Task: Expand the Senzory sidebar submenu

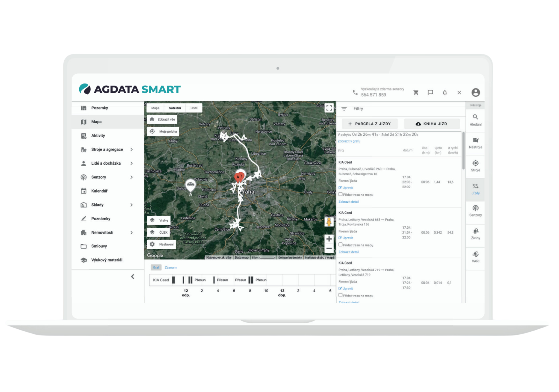Action: coord(132,177)
